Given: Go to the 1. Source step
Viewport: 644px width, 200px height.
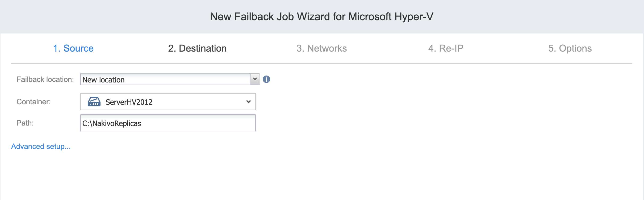Looking at the screenshot, I should (x=73, y=48).
